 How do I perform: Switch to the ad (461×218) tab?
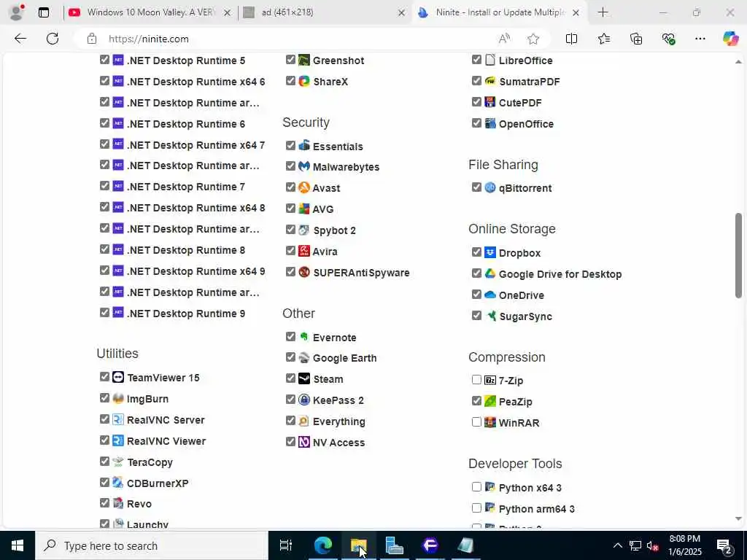pos(323,13)
